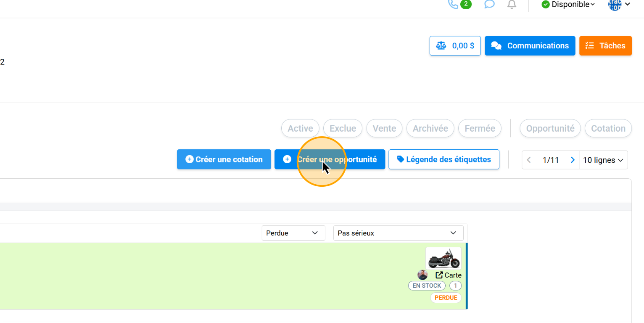Click the salesperson avatar photo
This screenshot has width=644, height=323.
point(422,275)
